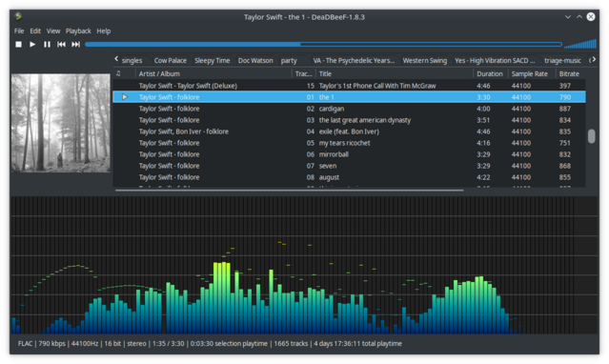Viewport: 609px width, 364px height.
Task: Switch to the triage-music playlist tab
Action: (x=563, y=61)
